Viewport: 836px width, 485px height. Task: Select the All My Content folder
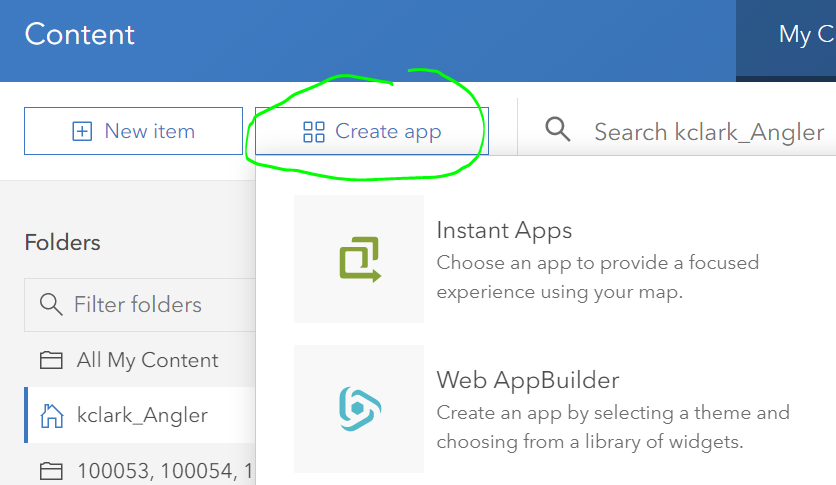point(147,360)
